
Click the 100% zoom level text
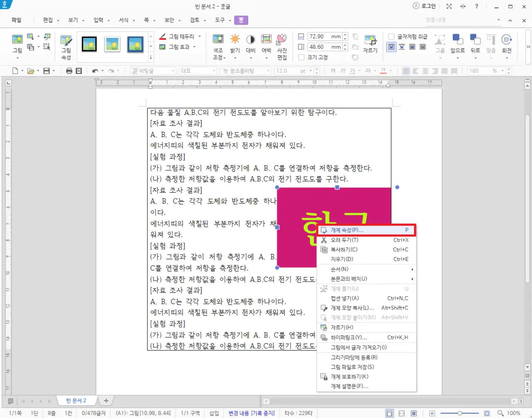(x=514, y=413)
